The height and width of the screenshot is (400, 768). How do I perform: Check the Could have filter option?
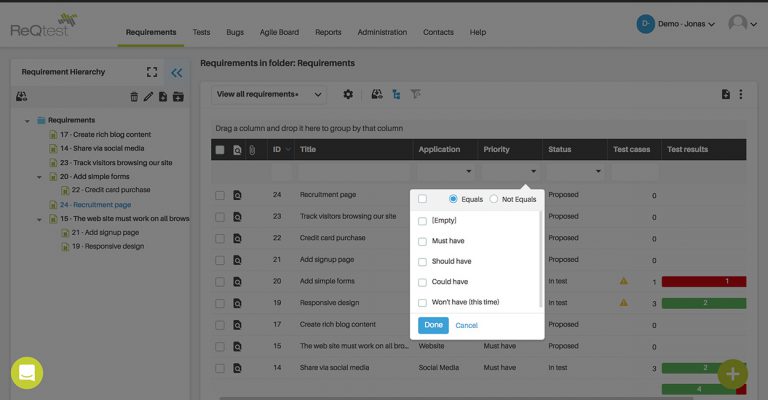pos(422,282)
